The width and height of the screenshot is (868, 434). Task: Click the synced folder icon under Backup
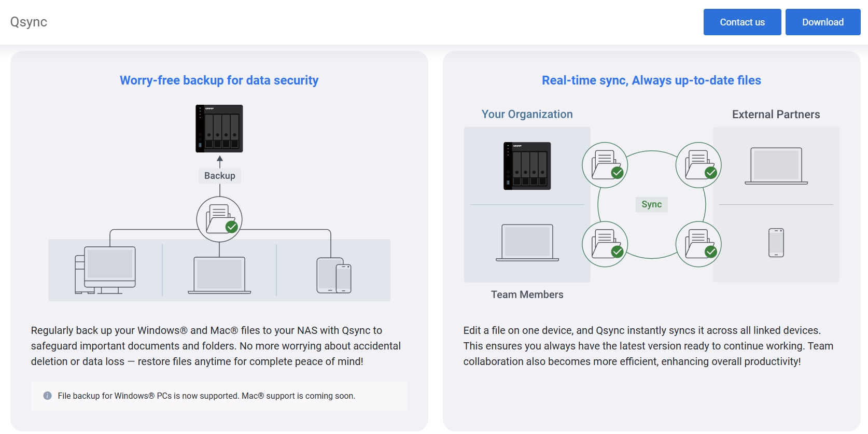219,219
